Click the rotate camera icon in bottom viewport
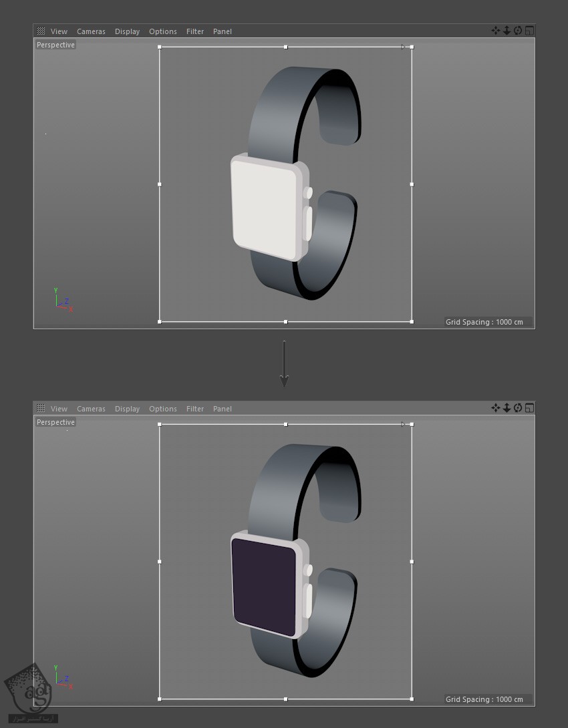Image resolution: width=568 pixels, height=728 pixels. coord(518,408)
